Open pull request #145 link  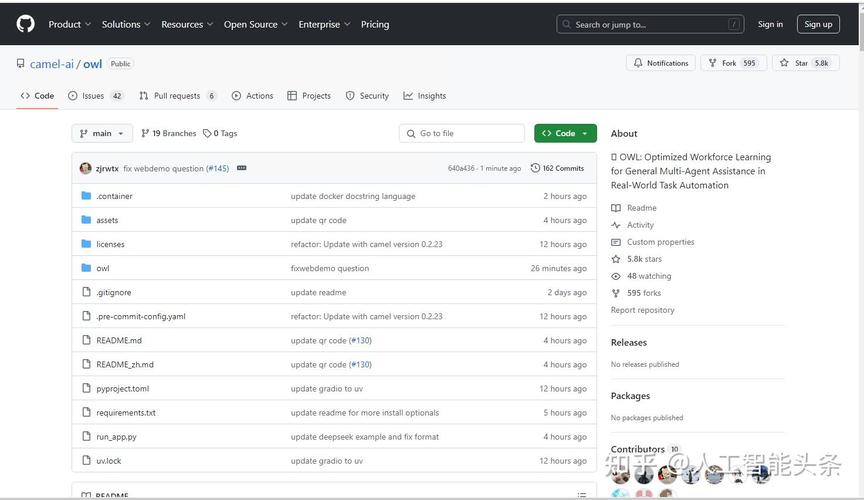point(217,169)
